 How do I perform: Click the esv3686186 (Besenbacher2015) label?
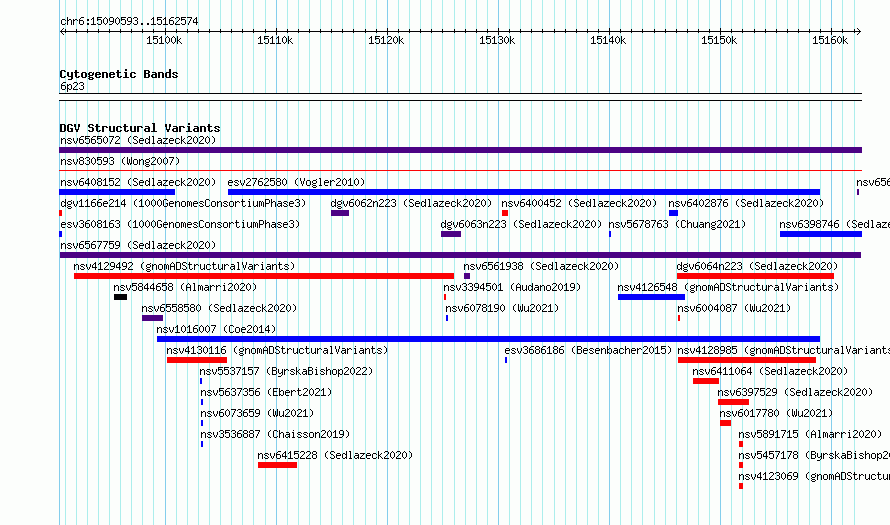[x=588, y=350]
